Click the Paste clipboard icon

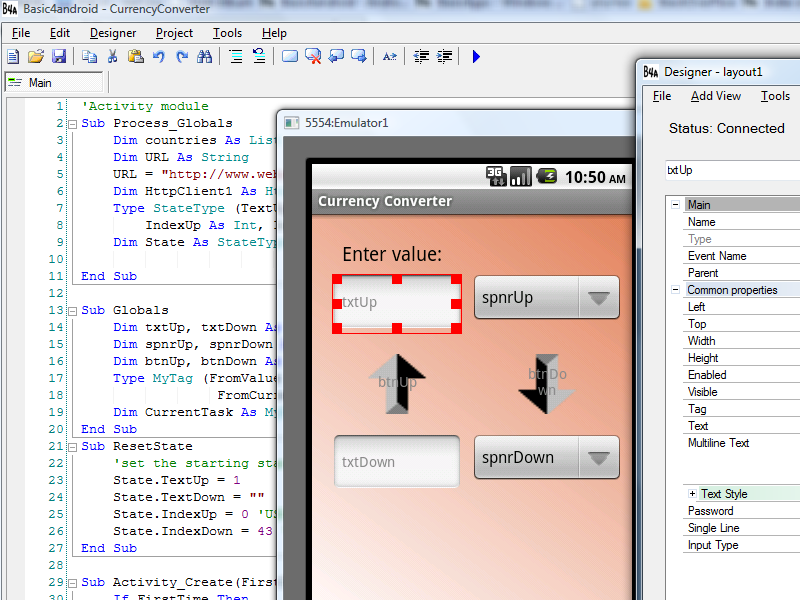pyautogui.click(x=135, y=57)
